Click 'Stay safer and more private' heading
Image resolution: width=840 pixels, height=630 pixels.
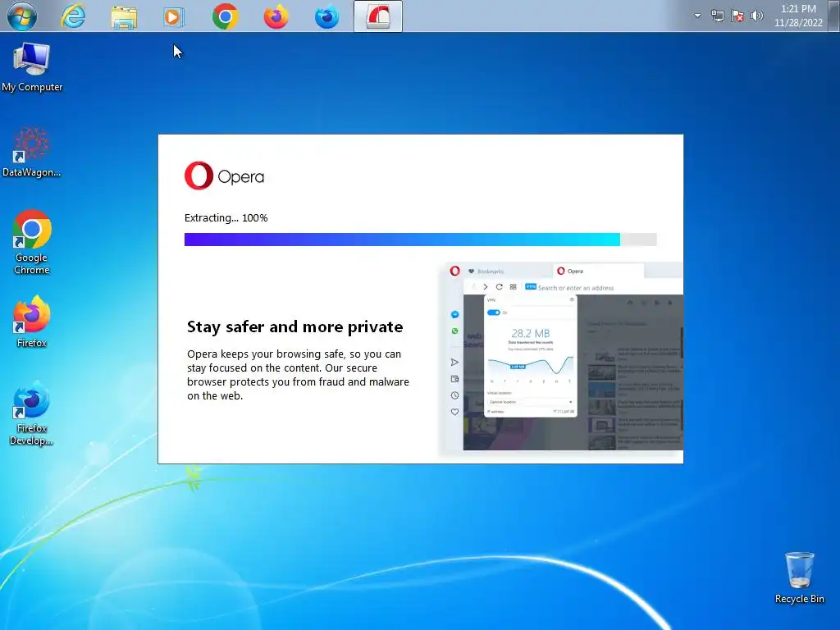click(294, 326)
